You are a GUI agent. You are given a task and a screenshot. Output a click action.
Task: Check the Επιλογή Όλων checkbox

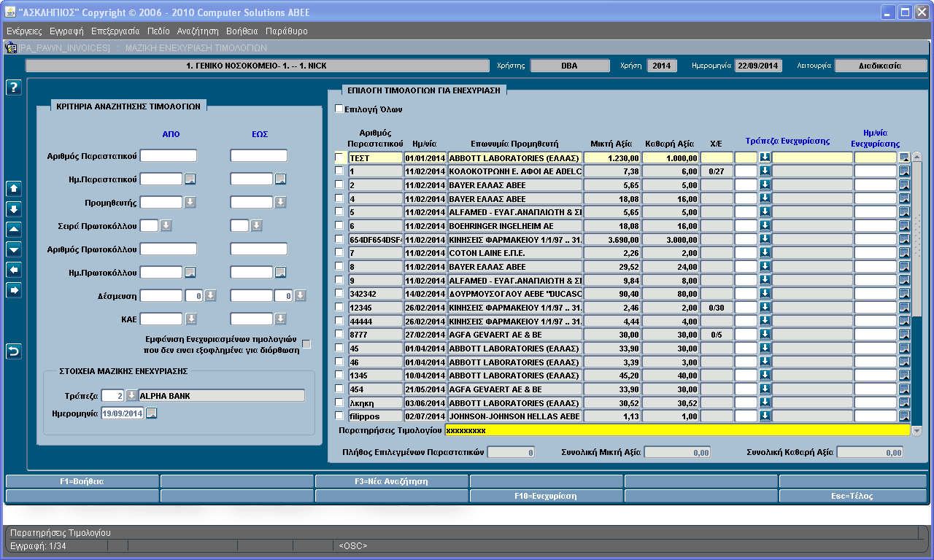339,109
